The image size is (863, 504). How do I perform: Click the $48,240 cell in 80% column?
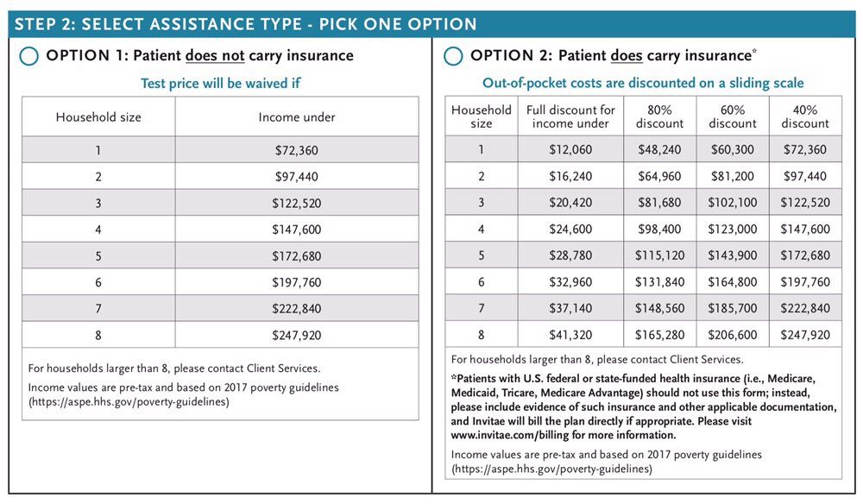click(x=659, y=150)
